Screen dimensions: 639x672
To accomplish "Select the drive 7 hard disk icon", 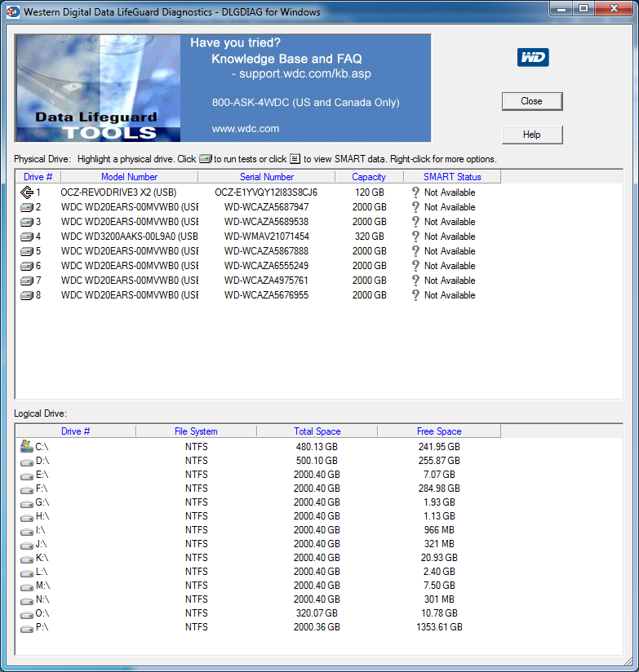I will [27, 281].
